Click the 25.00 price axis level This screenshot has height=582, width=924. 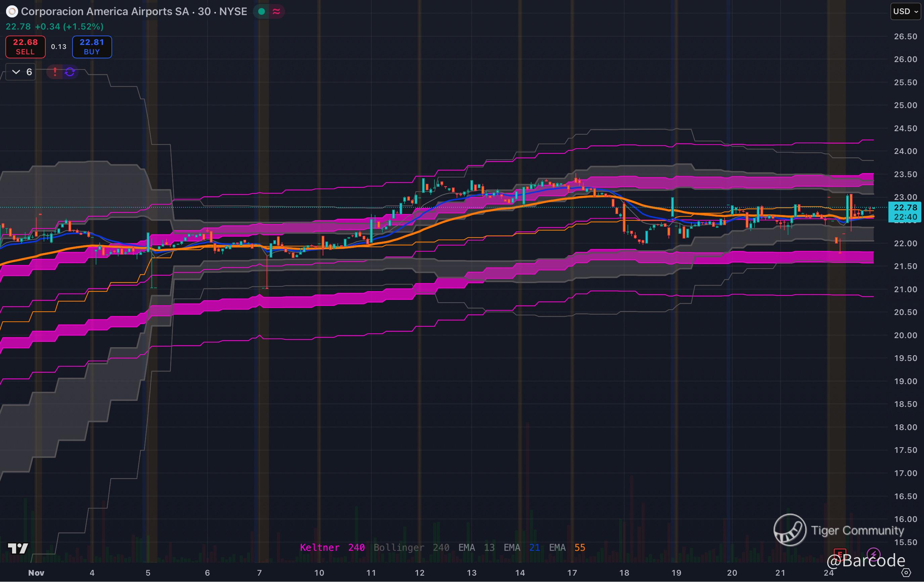pos(905,105)
